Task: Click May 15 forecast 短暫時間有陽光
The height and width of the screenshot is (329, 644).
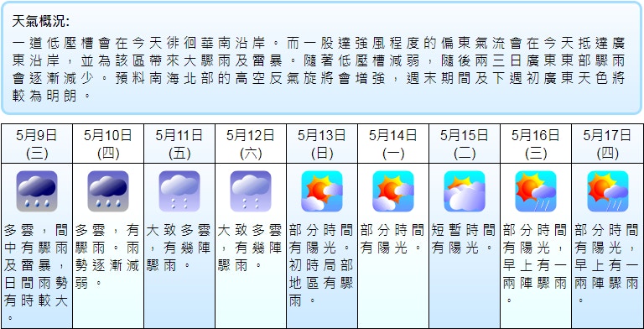Action: click(464, 239)
